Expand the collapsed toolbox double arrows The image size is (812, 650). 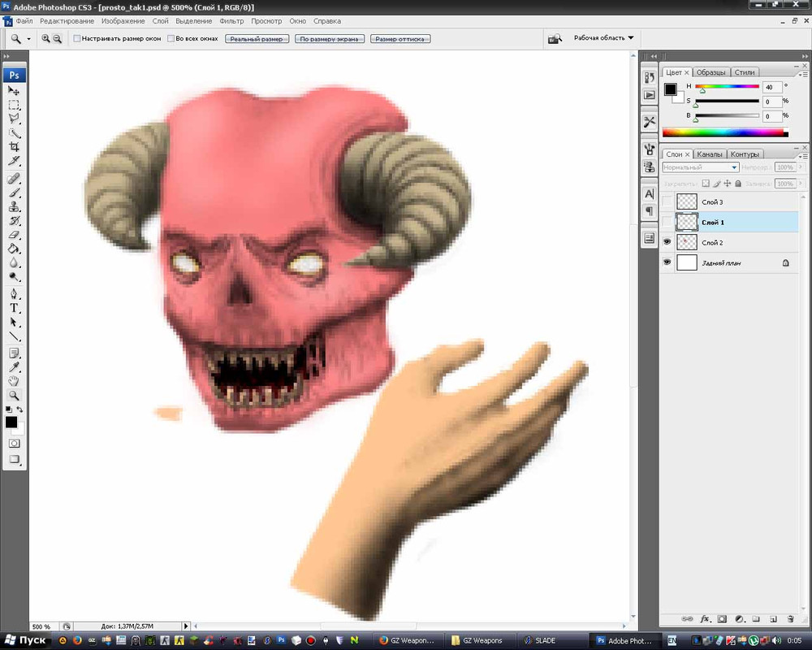(6, 56)
